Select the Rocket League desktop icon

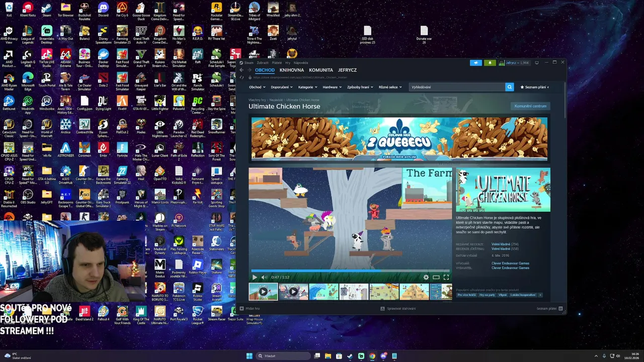[198, 314]
